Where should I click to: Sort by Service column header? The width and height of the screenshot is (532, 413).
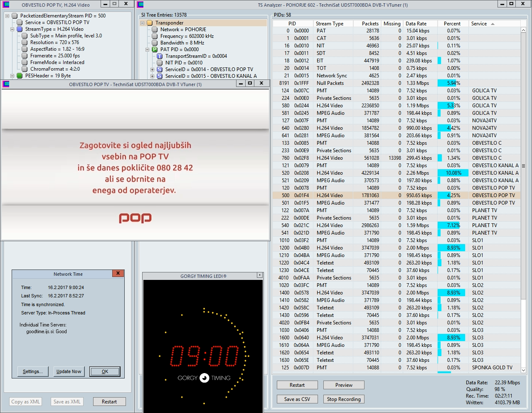[x=494, y=24]
